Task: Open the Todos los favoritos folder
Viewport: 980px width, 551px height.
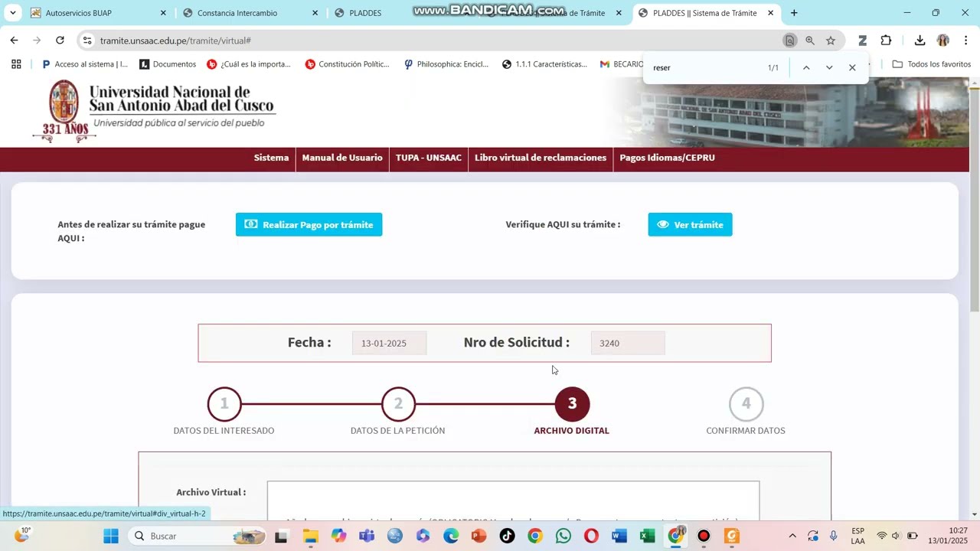Action: [x=932, y=64]
